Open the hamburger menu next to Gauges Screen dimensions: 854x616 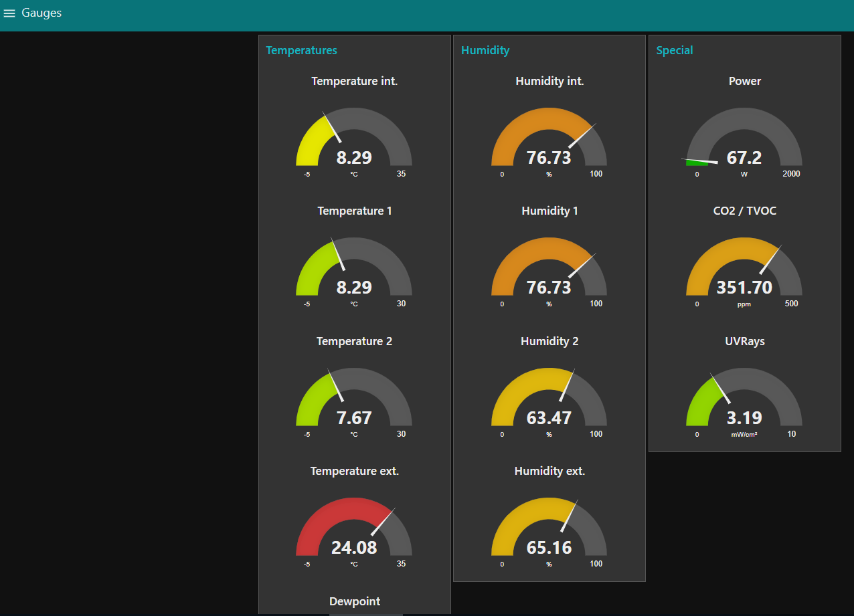[9, 13]
